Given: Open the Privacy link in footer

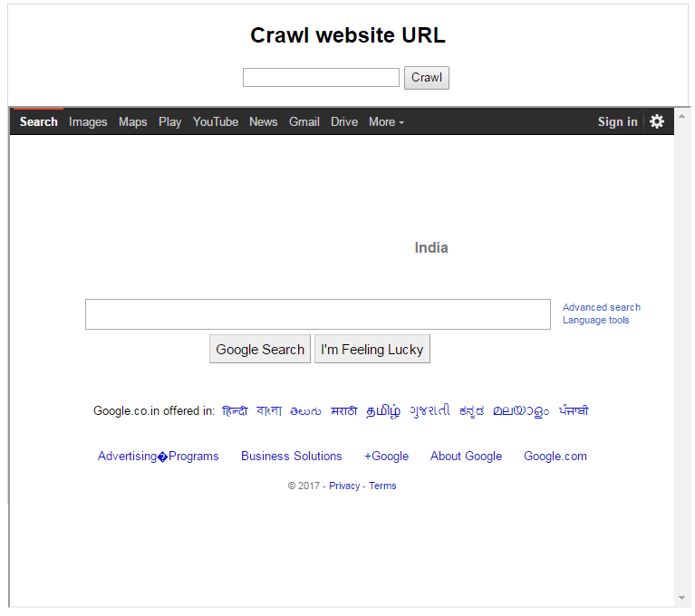Looking at the screenshot, I should [344, 486].
